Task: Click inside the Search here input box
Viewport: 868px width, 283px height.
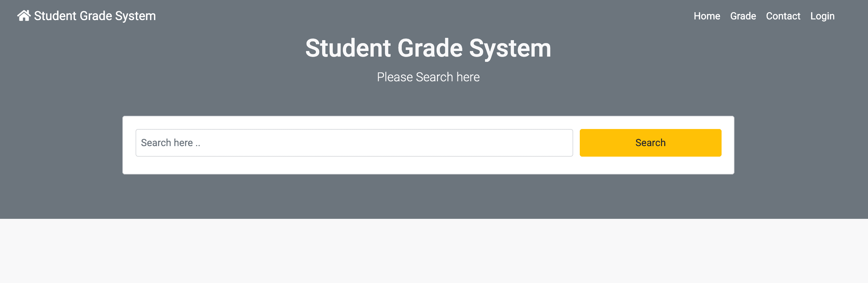Action: pos(354,143)
